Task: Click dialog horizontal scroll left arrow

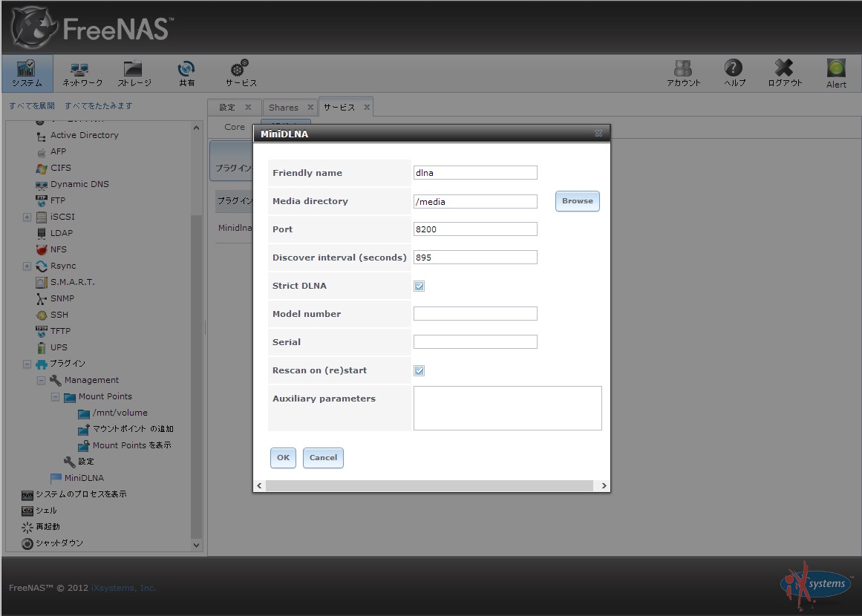Action: (259, 486)
